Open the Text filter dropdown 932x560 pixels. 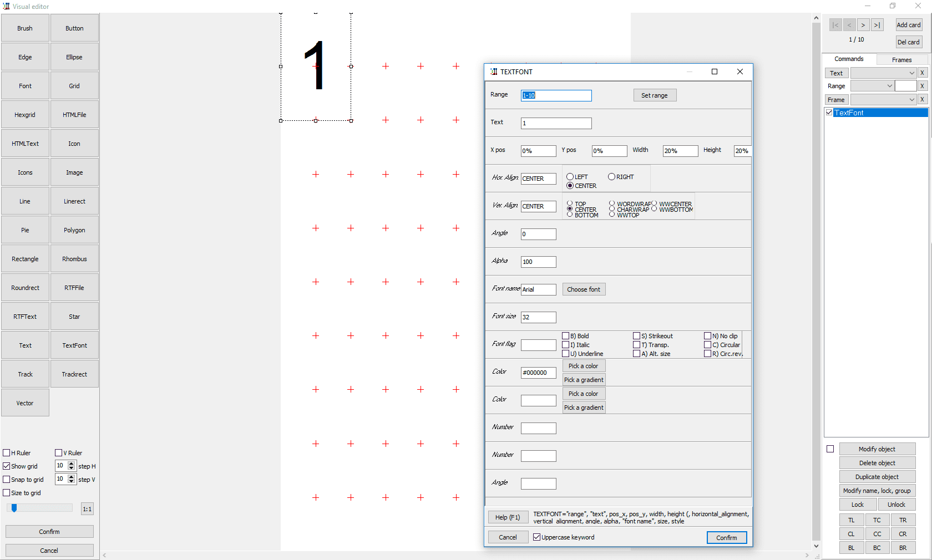coord(911,73)
